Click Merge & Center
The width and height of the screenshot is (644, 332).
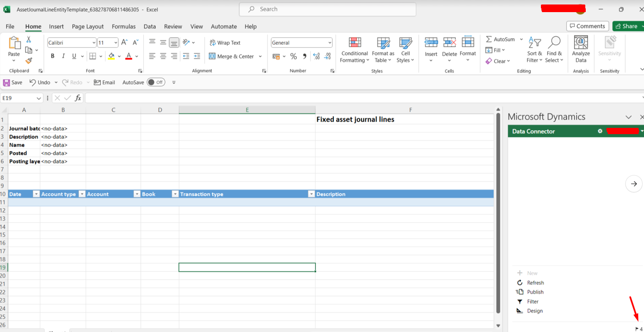coord(231,57)
